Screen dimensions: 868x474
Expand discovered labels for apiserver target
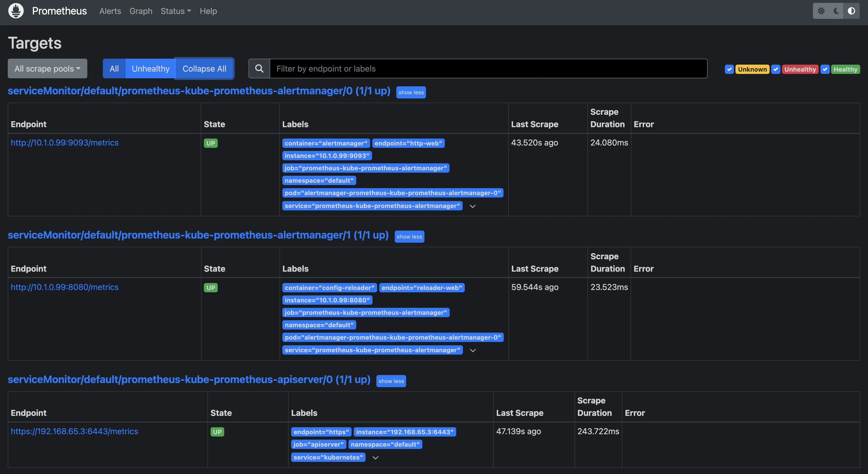point(375,457)
